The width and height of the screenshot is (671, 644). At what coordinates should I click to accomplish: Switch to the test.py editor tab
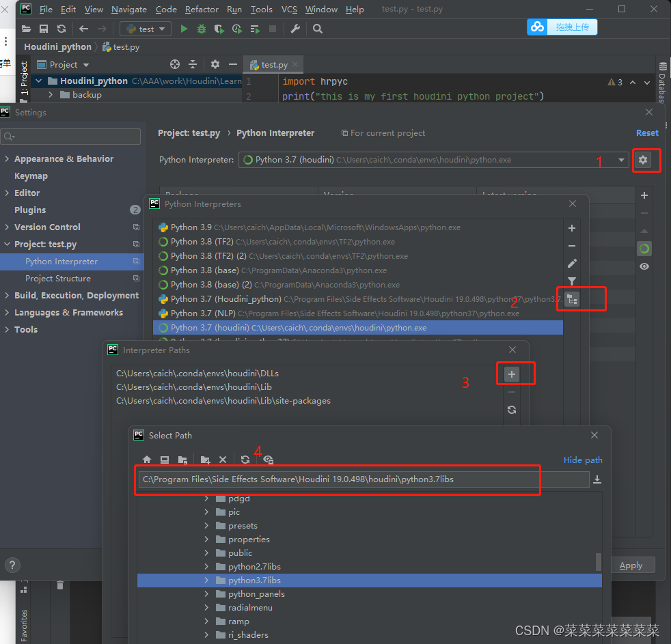click(273, 65)
